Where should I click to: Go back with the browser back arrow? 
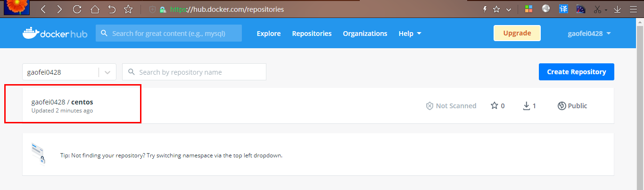point(43,9)
